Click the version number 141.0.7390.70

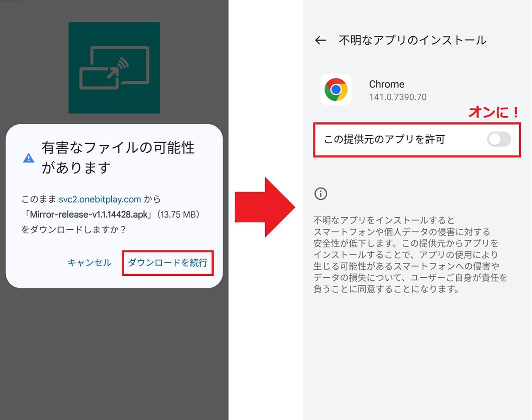pyautogui.click(x=398, y=97)
